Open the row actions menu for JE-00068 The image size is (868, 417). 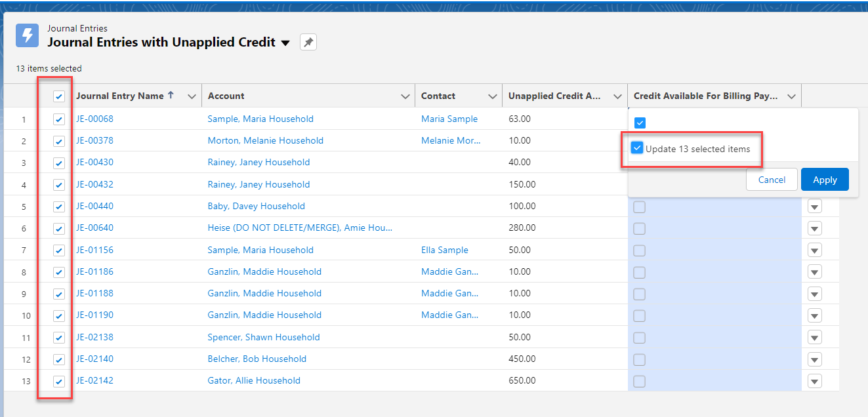point(814,119)
